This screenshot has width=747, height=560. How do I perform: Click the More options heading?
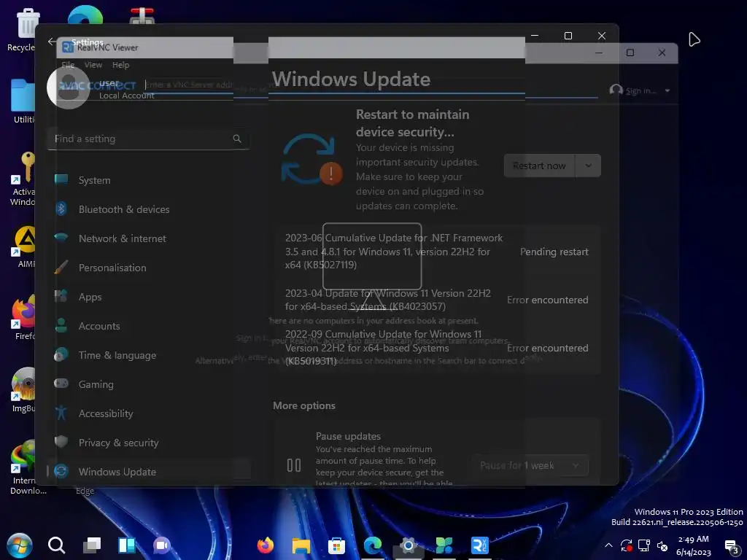304,405
